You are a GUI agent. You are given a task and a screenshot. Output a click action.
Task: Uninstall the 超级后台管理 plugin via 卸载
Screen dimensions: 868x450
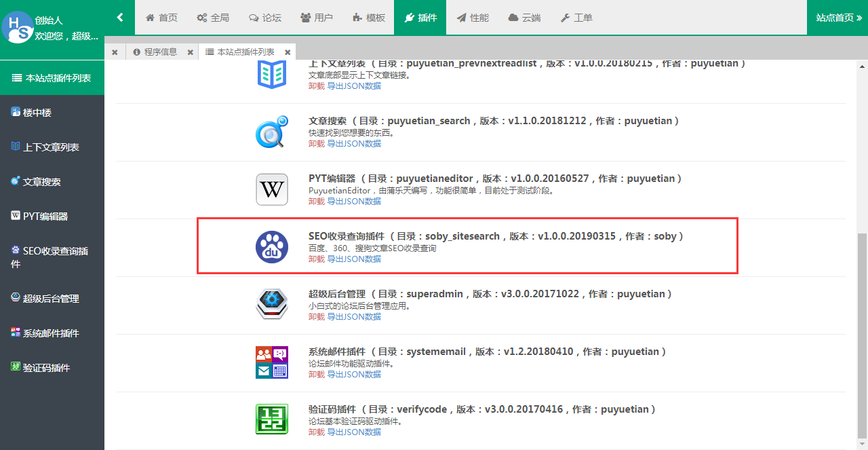[x=316, y=317]
